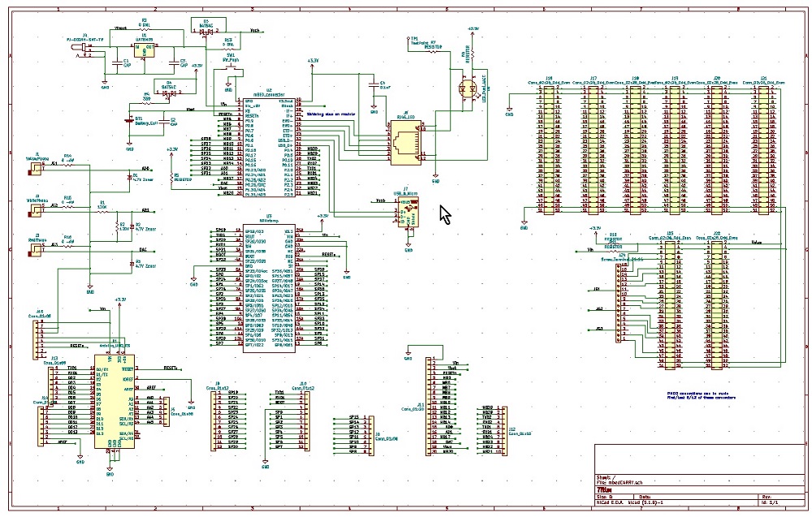Click the J6 RJ45_LED connector symbol

point(406,140)
